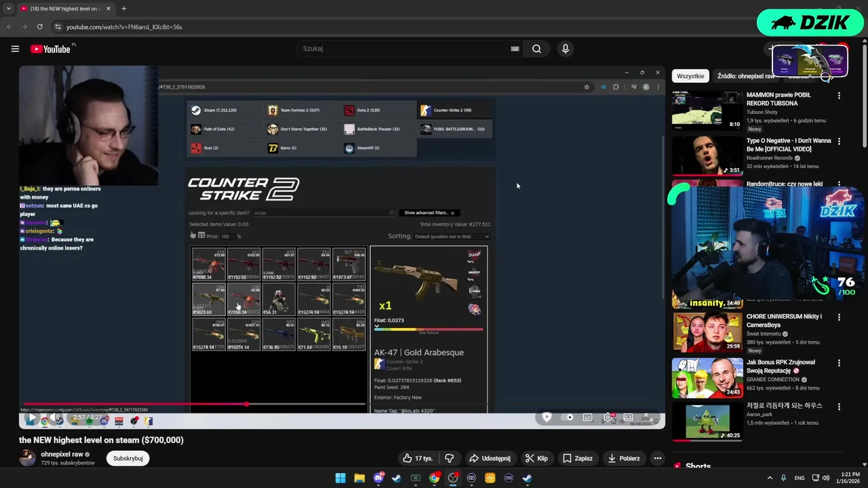Mute the video volume
This screenshot has height=488, width=868.
(x=54, y=419)
